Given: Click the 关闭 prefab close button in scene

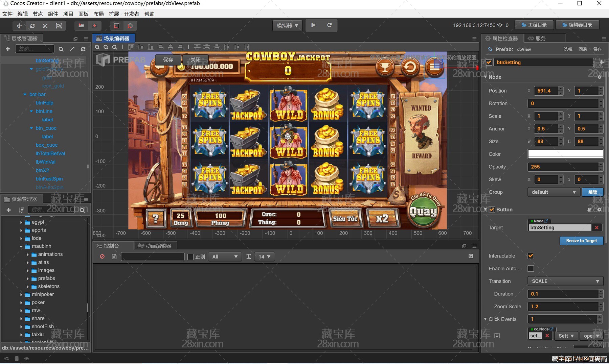Looking at the screenshot, I should 195,60.
